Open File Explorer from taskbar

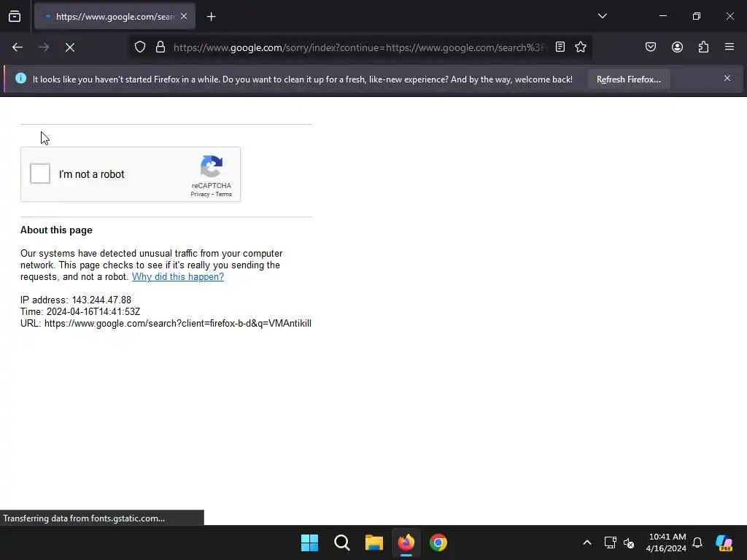point(374,542)
